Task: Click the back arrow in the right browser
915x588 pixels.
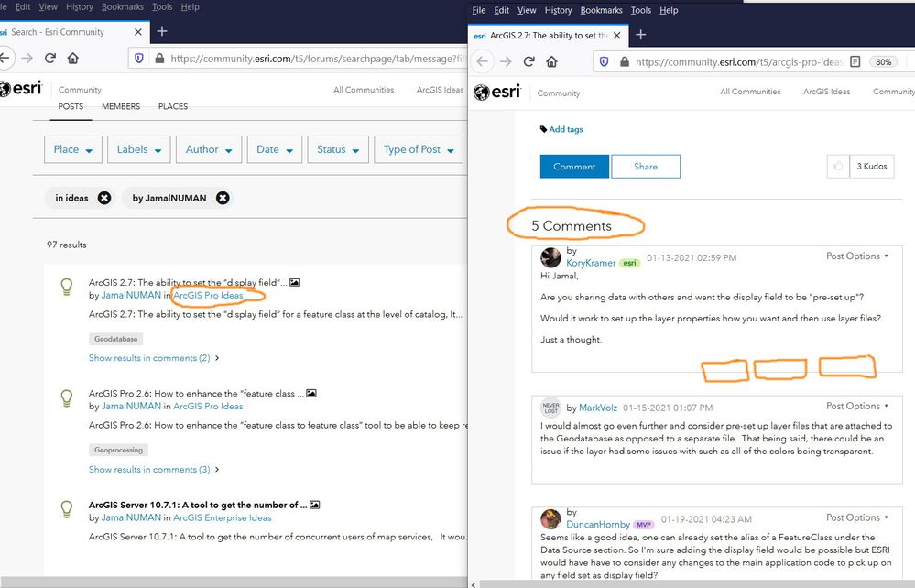Action: 483,61
